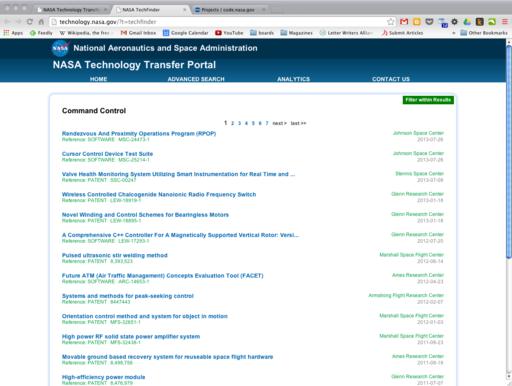The image size is (512, 386).
Task: Open Pulsed ultrasonic stir welding method link
Action: (115, 255)
